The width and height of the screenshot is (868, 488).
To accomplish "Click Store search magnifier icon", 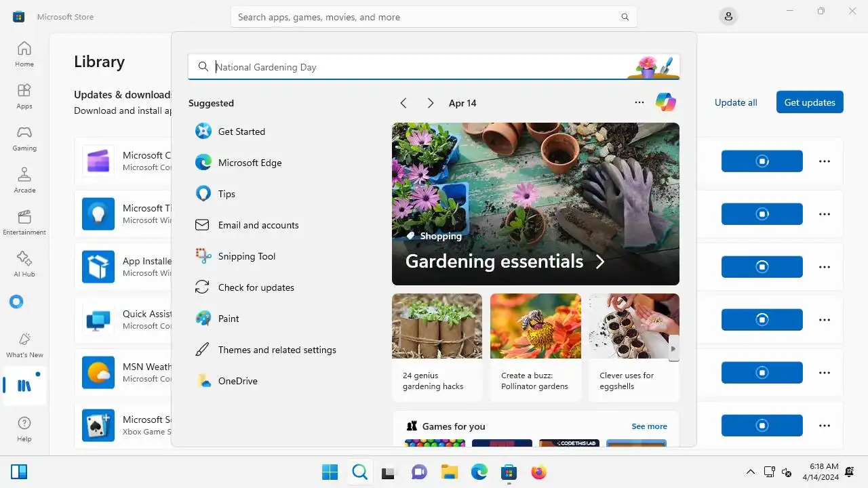I will click(x=625, y=17).
